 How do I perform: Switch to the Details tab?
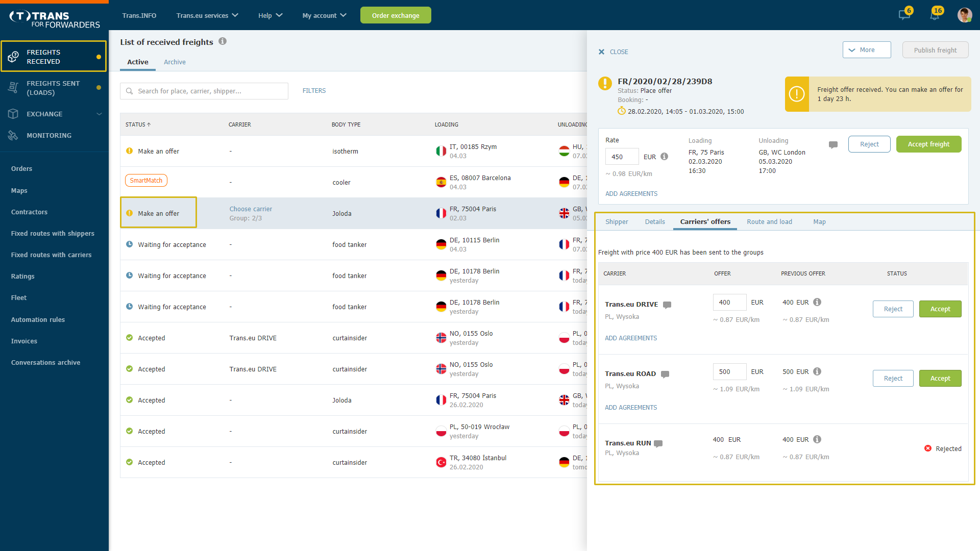[x=655, y=221]
